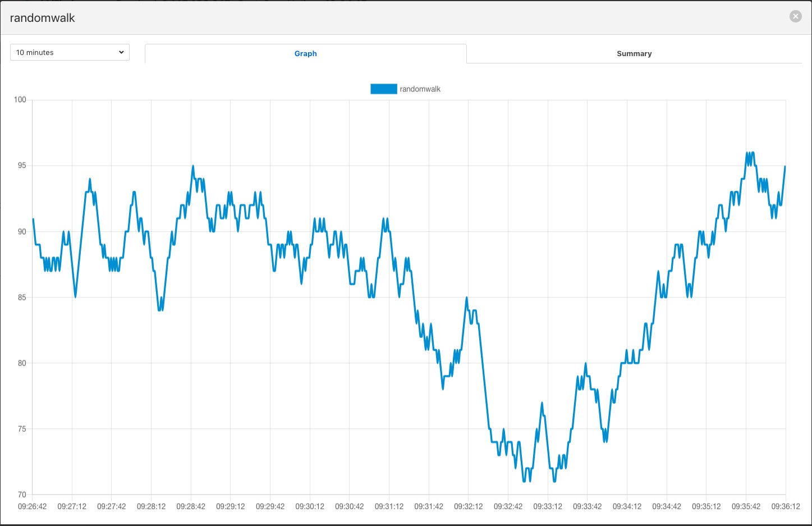
Task: Click the 100 y-axis label
Action: (x=20, y=100)
